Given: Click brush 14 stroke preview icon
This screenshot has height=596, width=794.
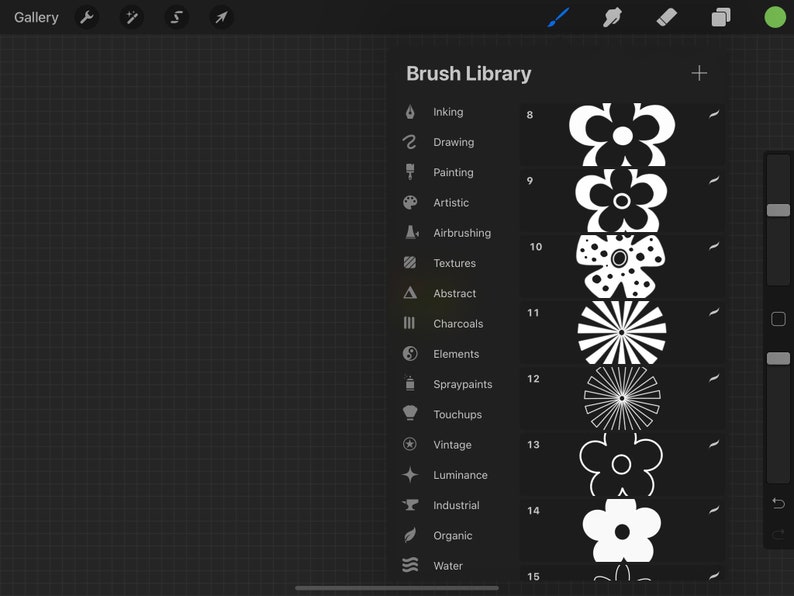Looking at the screenshot, I should coord(713,510).
